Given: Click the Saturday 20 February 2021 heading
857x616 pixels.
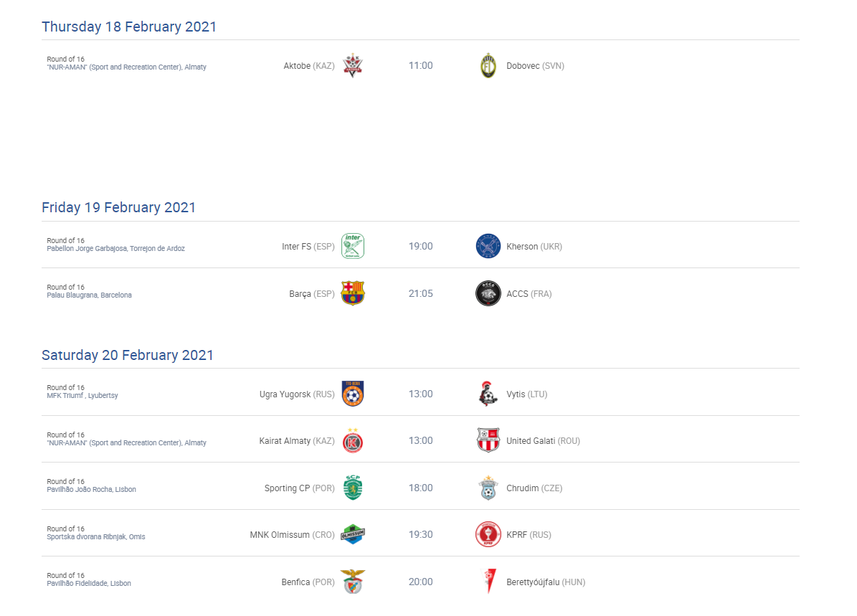Looking at the screenshot, I should [128, 355].
